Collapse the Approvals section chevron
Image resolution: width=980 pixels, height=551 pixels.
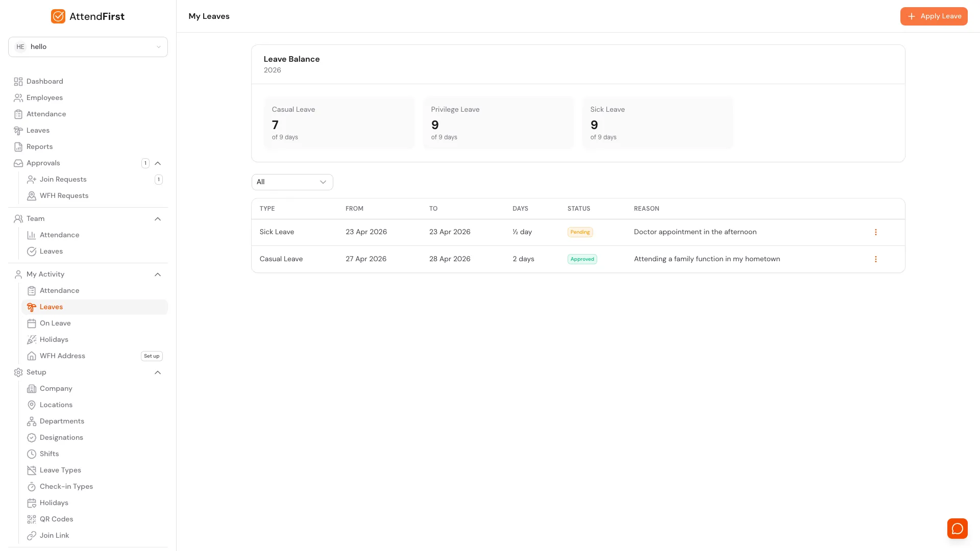[x=158, y=163]
